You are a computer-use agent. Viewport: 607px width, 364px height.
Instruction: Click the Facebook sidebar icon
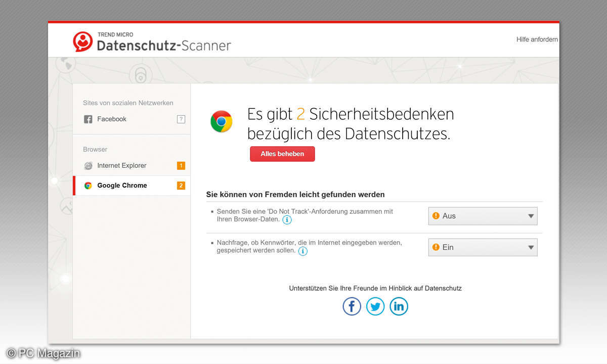[88, 119]
